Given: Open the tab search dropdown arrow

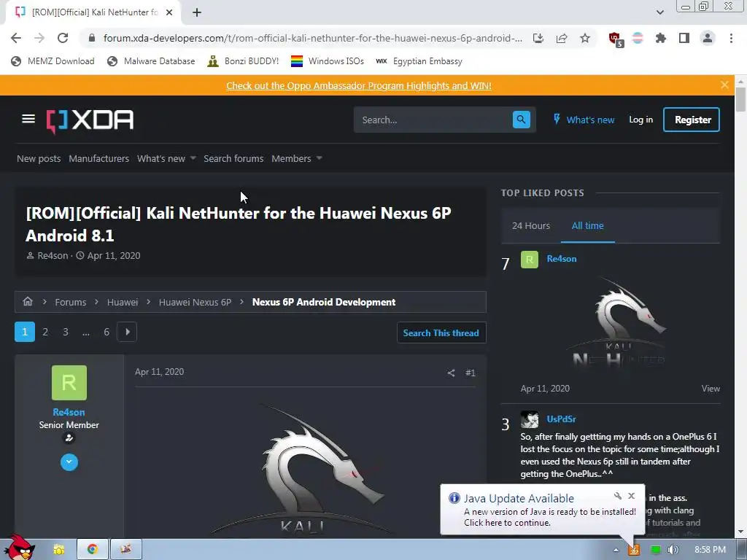Looking at the screenshot, I should (659, 12).
